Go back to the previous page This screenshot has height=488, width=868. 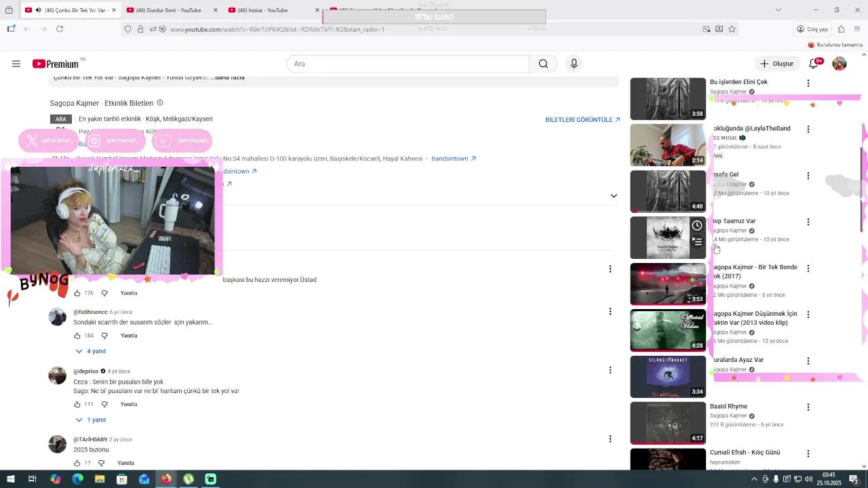27,29
